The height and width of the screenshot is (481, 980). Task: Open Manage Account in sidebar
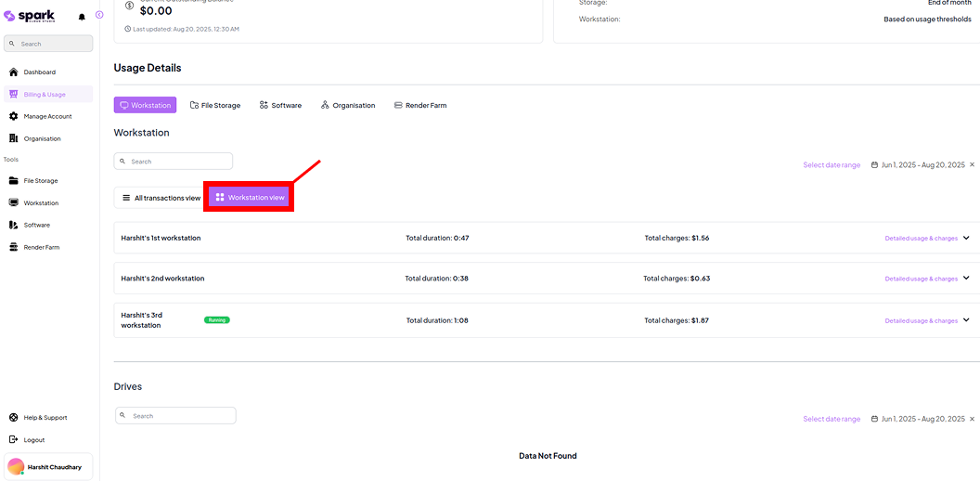click(47, 116)
